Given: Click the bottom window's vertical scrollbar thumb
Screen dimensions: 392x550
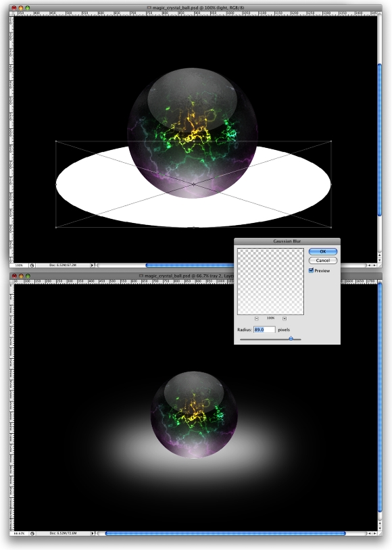Looking at the screenshot, I should tap(380, 398).
